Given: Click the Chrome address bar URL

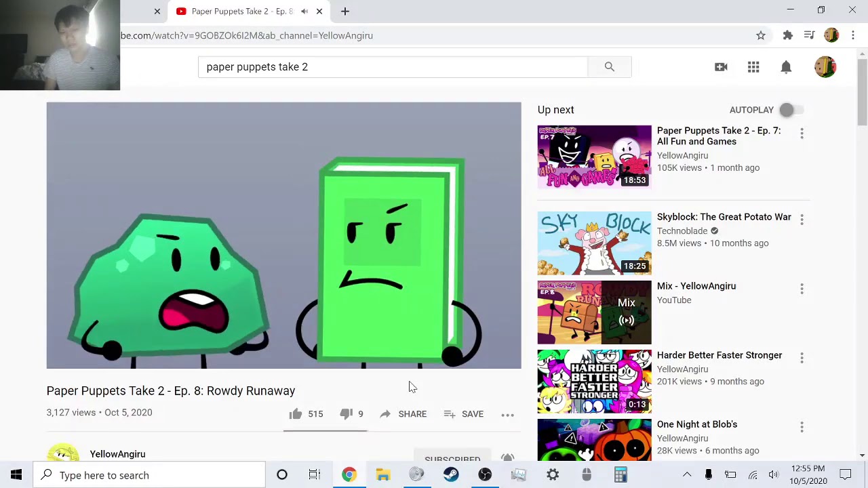Looking at the screenshot, I should [x=248, y=35].
